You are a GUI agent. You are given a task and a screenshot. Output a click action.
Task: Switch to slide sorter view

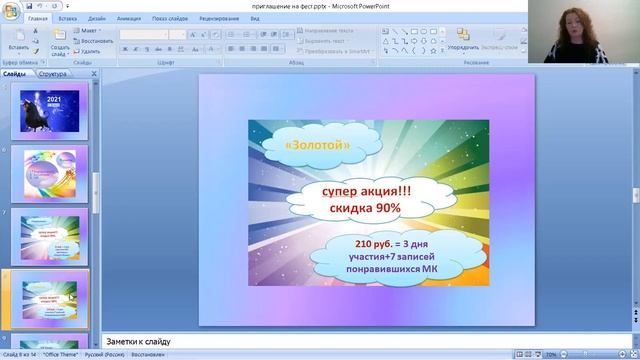coord(528,354)
